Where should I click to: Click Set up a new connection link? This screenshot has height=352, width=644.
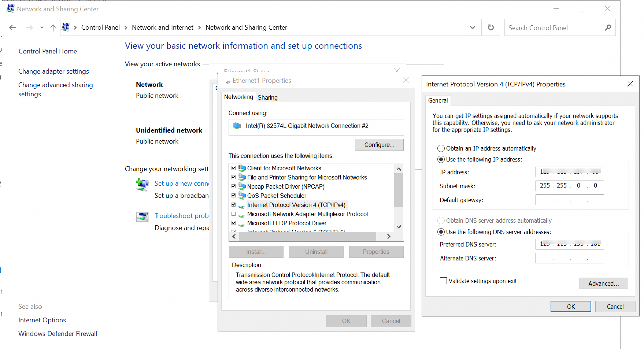tap(181, 184)
